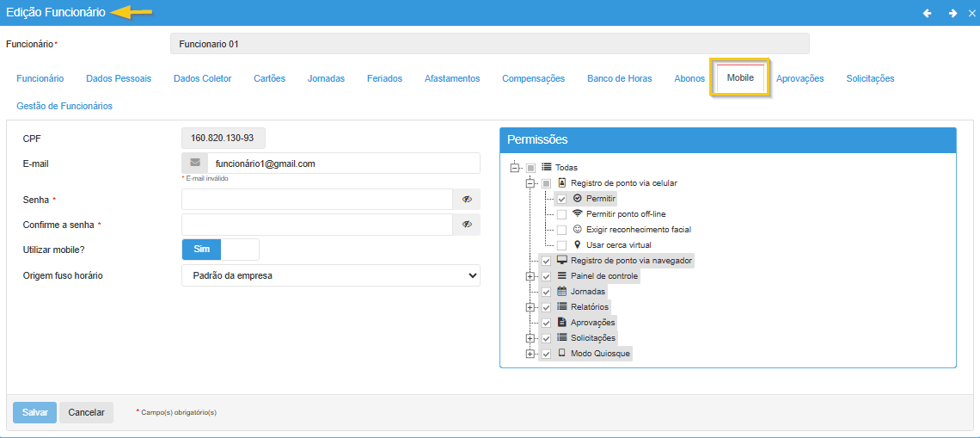
Task: Collapse the Todas root tree node
Action: (515, 168)
